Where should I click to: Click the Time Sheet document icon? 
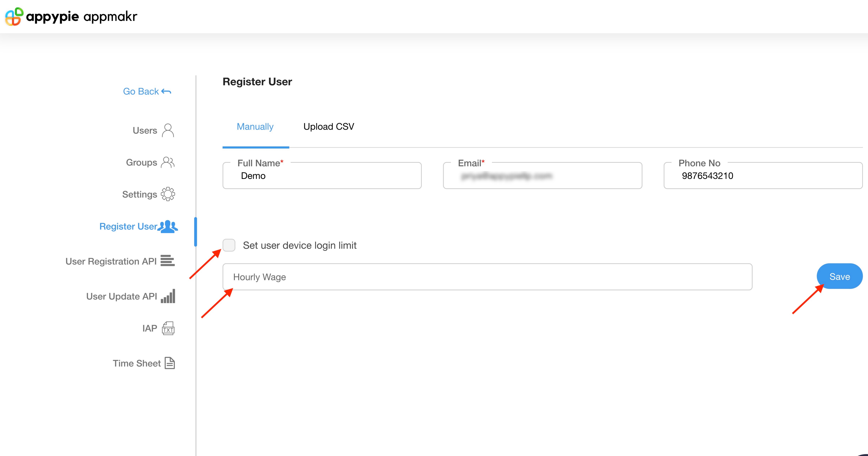170,363
